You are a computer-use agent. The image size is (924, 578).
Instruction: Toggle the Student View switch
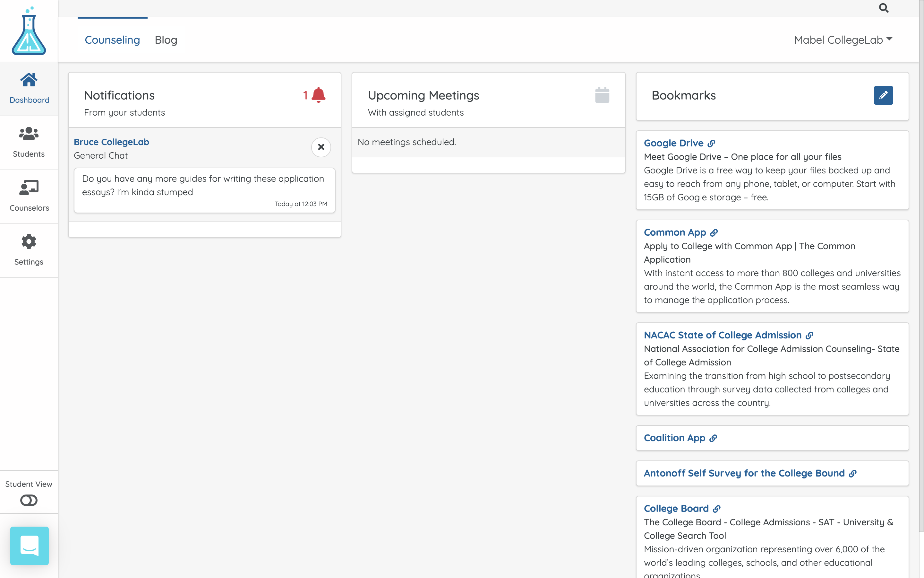click(29, 500)
